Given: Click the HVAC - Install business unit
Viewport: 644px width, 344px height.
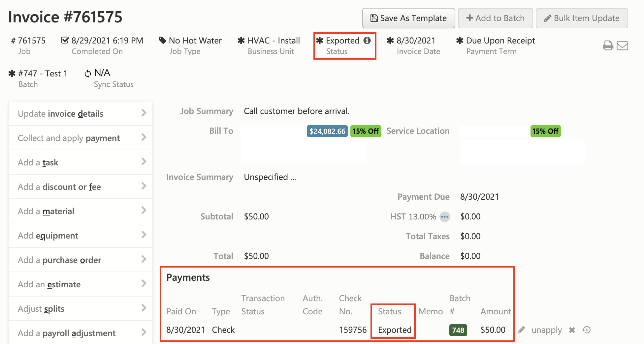Looking at the screenshot, I should [274, 41].
